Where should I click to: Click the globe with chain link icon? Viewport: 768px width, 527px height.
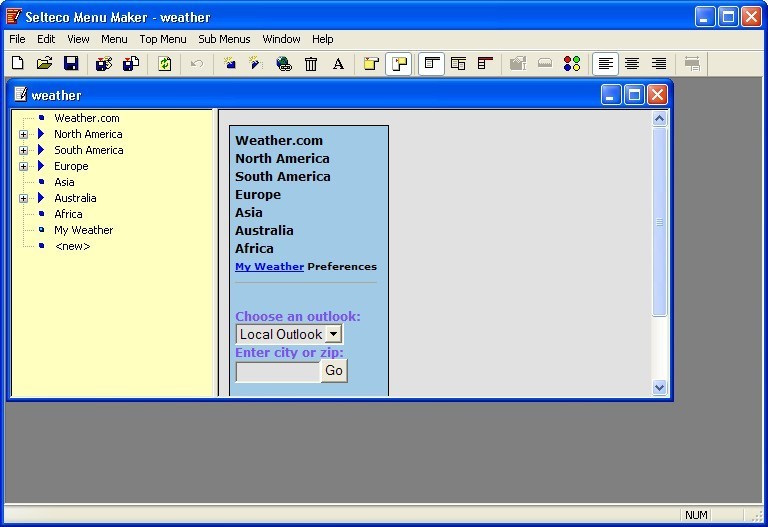pos(284,64)
